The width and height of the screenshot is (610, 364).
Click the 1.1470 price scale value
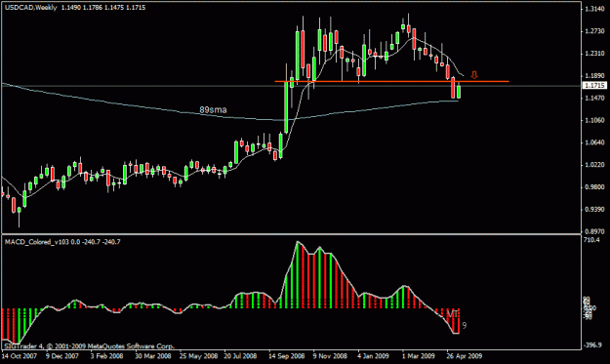coord(594,99)
